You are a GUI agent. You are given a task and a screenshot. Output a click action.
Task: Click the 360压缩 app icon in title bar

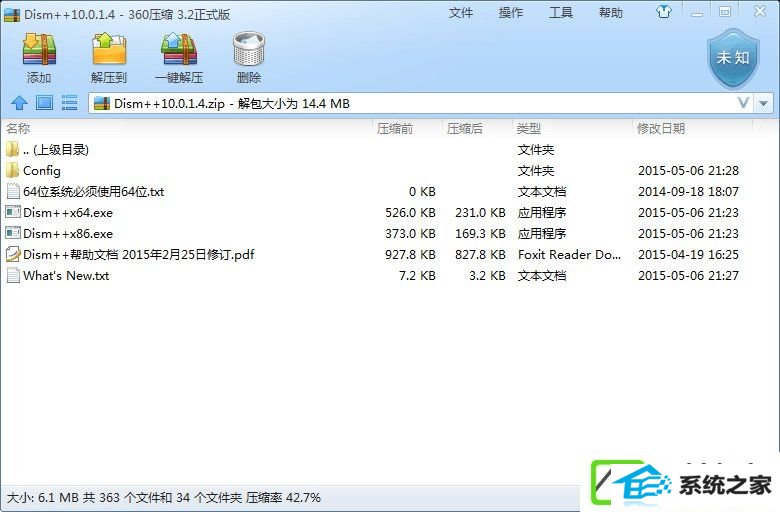coord(12,15)
